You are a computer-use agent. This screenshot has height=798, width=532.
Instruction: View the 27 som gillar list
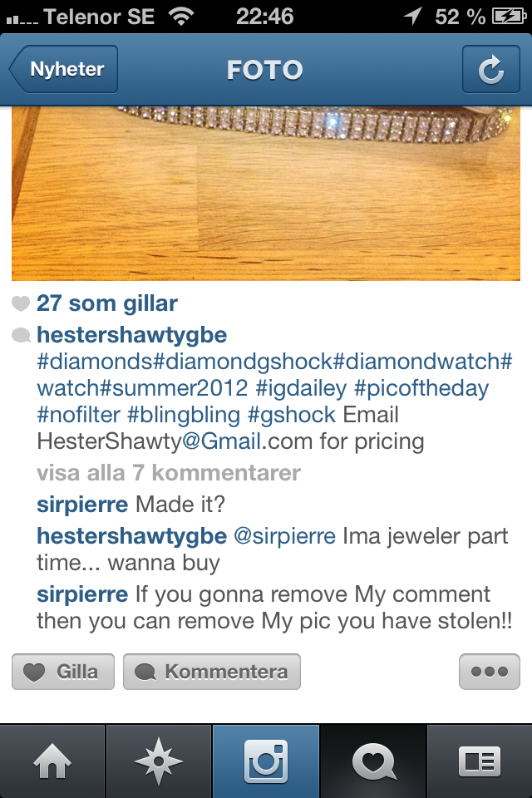107,303
